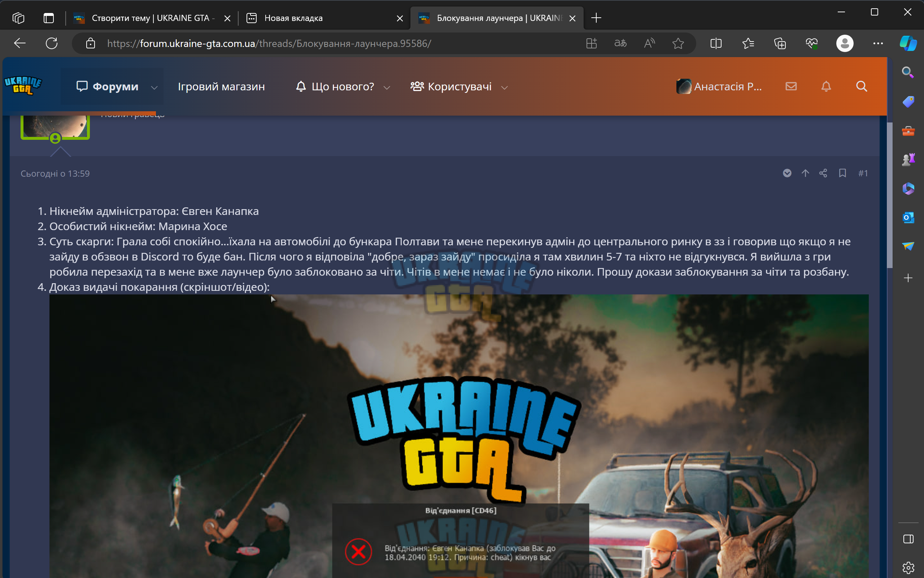Open Browser essentials heart icon
This screenshot has height=578, width=924.
[x=812, y=43]
